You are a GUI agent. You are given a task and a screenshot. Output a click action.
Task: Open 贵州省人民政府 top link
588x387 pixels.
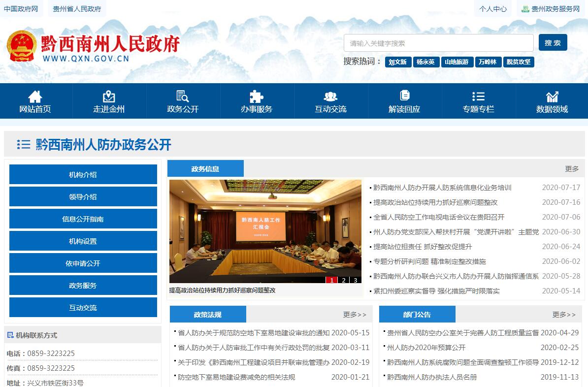[77, 9]
